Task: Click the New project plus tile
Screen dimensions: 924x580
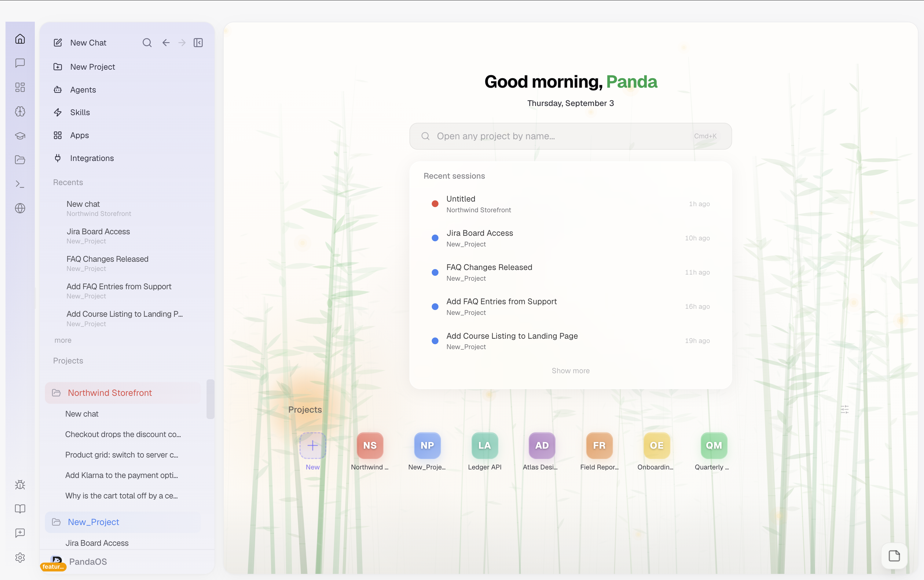Action: pos(313,446)
